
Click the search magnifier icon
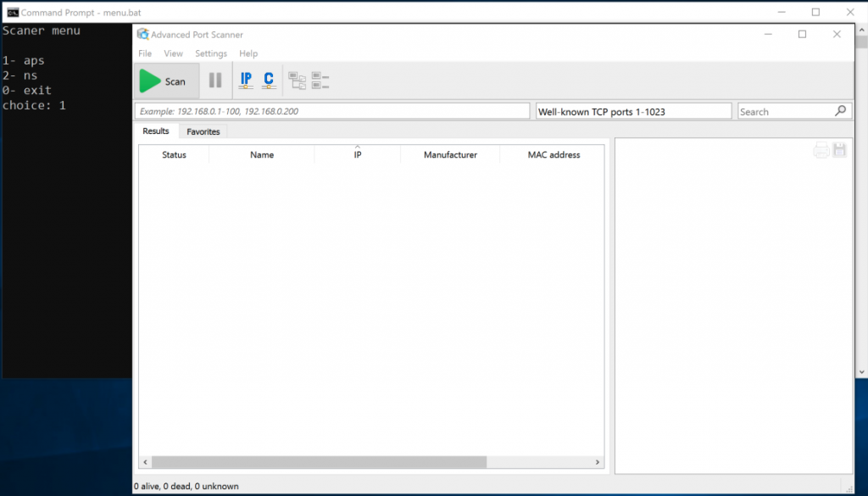(840, 111)
